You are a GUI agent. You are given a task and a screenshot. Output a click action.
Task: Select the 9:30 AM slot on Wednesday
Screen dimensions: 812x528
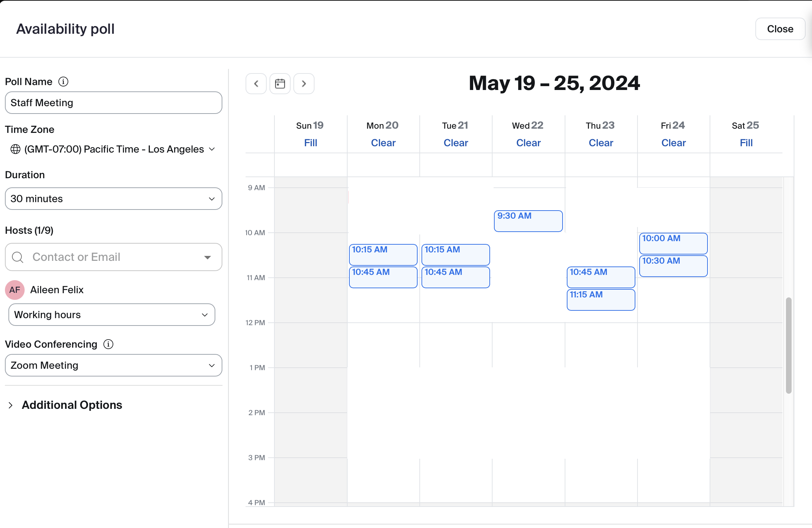pos(528,221)
